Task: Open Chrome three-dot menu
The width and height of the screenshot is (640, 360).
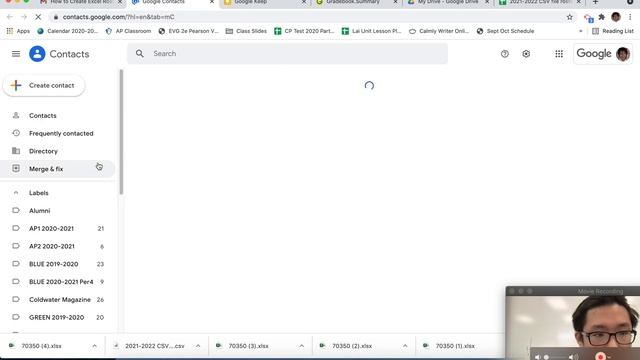Action: point(630,17)
